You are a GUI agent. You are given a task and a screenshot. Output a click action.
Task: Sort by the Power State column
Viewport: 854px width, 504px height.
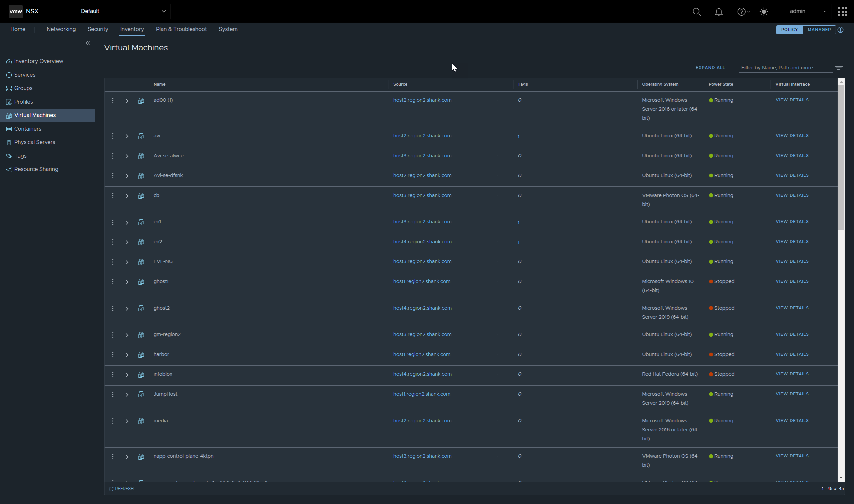(x=721, y=84)
